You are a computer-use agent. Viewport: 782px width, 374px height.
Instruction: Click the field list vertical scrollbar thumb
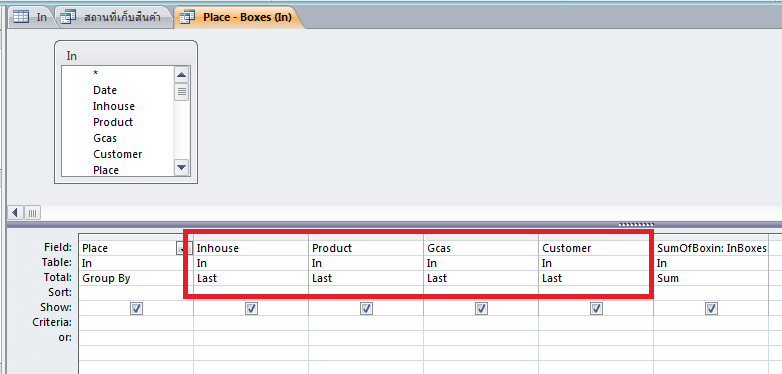point(182,92)
